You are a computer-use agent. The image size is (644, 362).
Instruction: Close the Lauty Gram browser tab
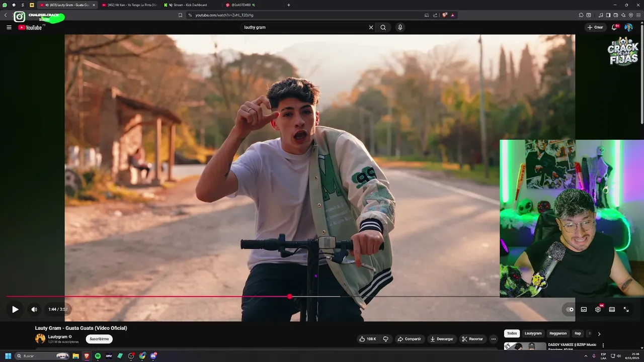94,5
